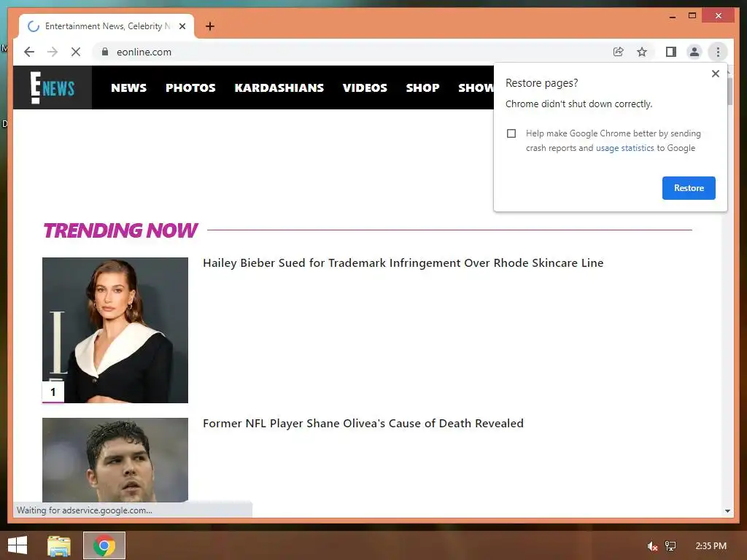Open the usage statistics link
This screenshot has width=747, height=560.
coord(624,148)
